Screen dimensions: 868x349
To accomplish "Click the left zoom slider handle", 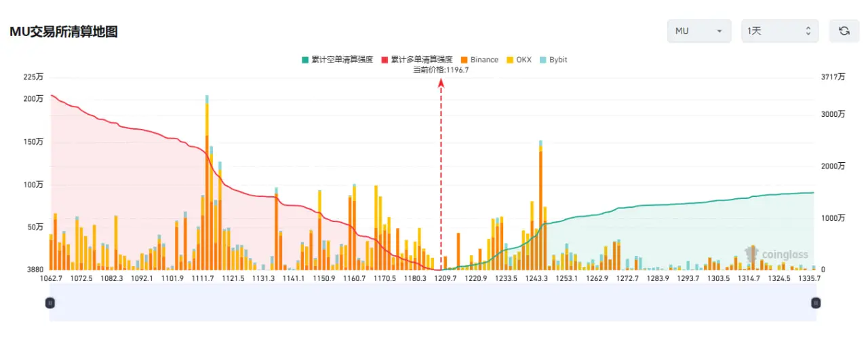I will (x=50, y=303).
